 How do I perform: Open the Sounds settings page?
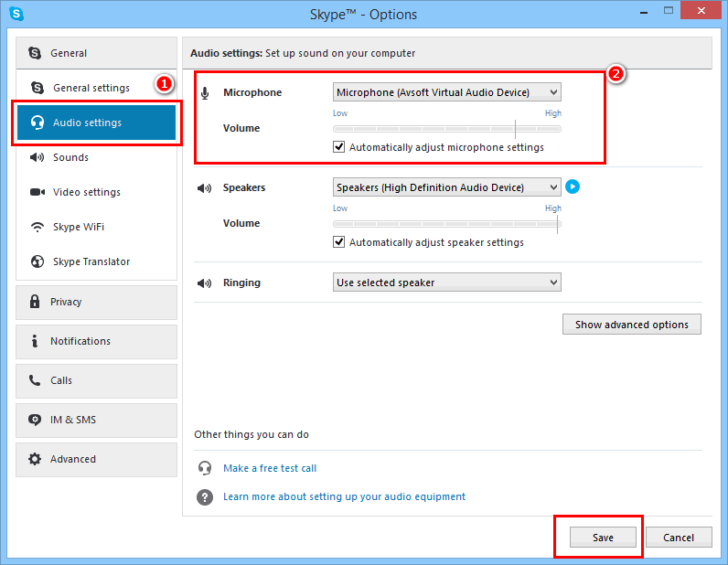(97, 157)
